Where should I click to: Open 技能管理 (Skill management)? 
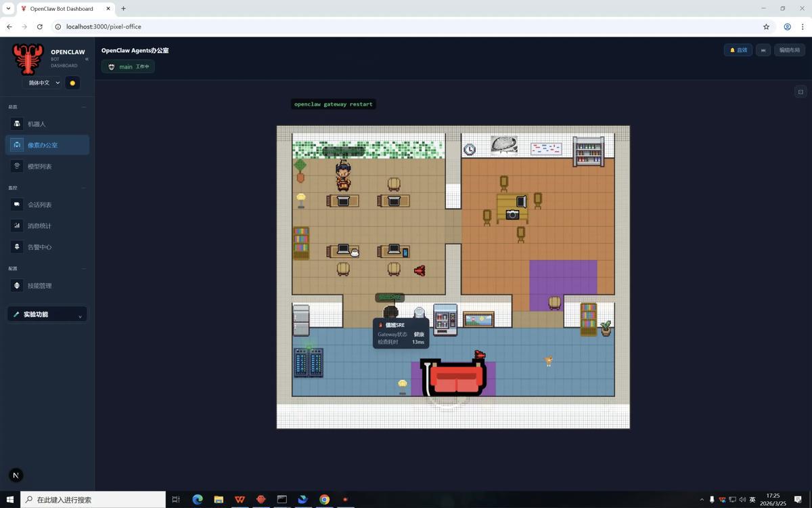click(x=39, y=286)
